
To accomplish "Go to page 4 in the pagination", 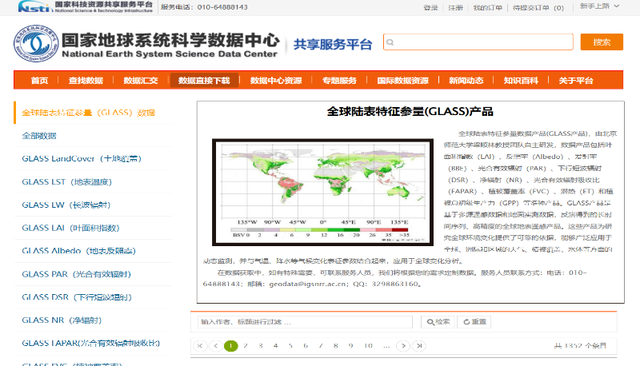I will (276, 346).
